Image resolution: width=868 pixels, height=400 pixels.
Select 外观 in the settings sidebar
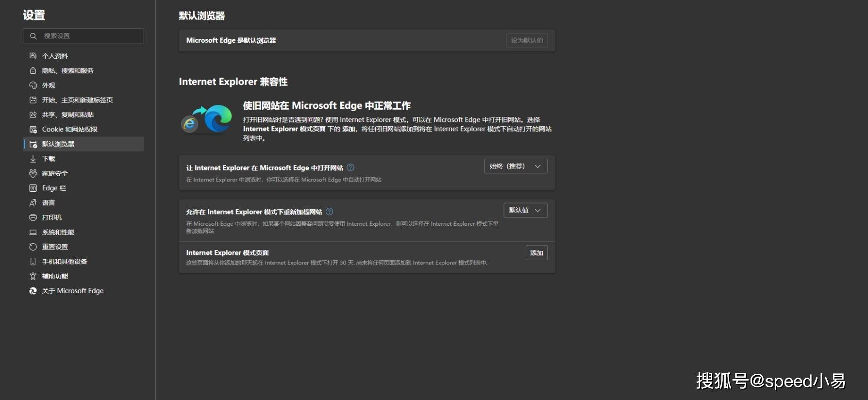pos(83,85)
